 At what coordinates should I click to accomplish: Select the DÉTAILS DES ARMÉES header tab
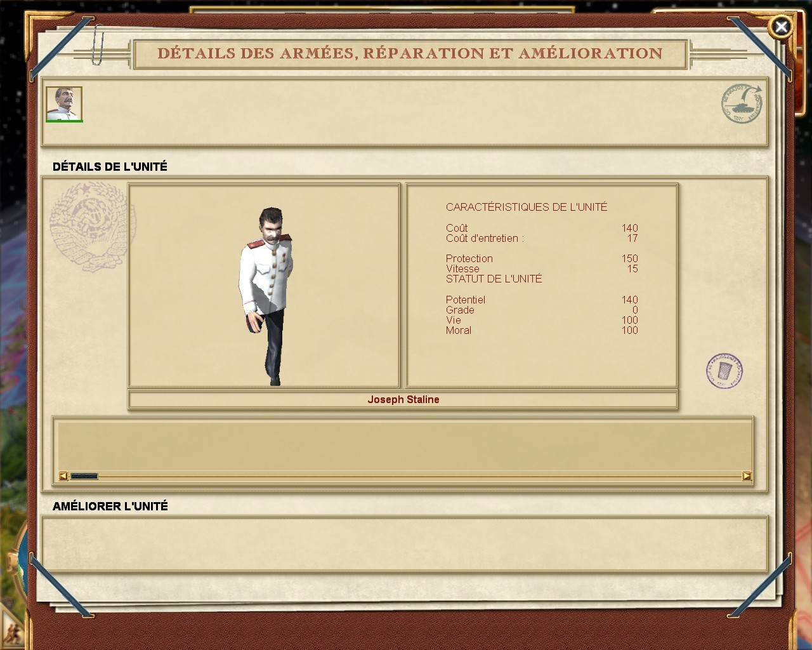tap(410, 54)
